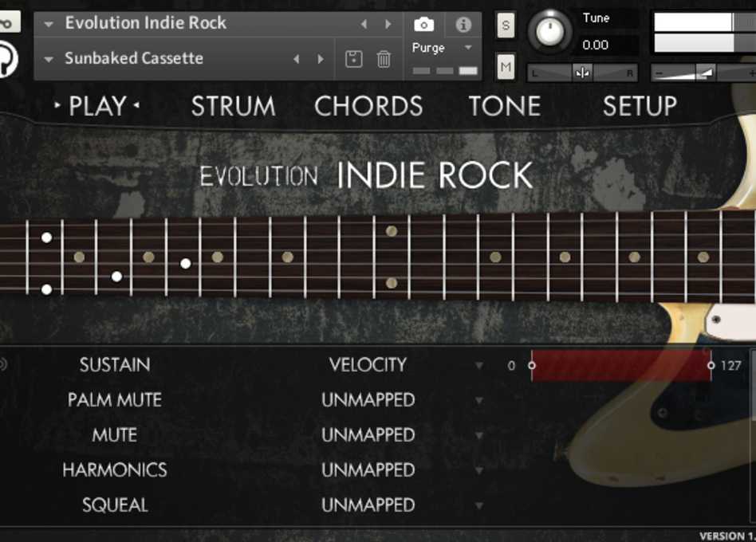Save the Sunbaked Cassette snapshot
The height and width of the screenshot is (542, 756).
tap(354, 59)
